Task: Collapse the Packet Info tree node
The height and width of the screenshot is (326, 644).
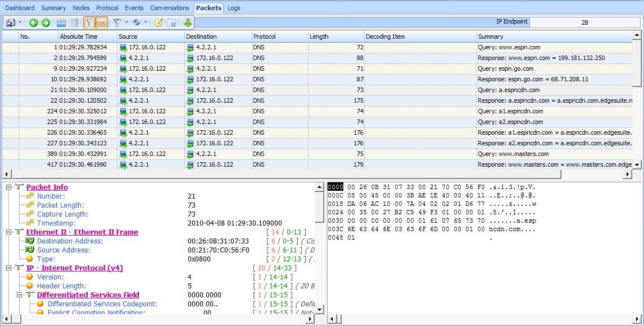Action: [x=9, y=187]
